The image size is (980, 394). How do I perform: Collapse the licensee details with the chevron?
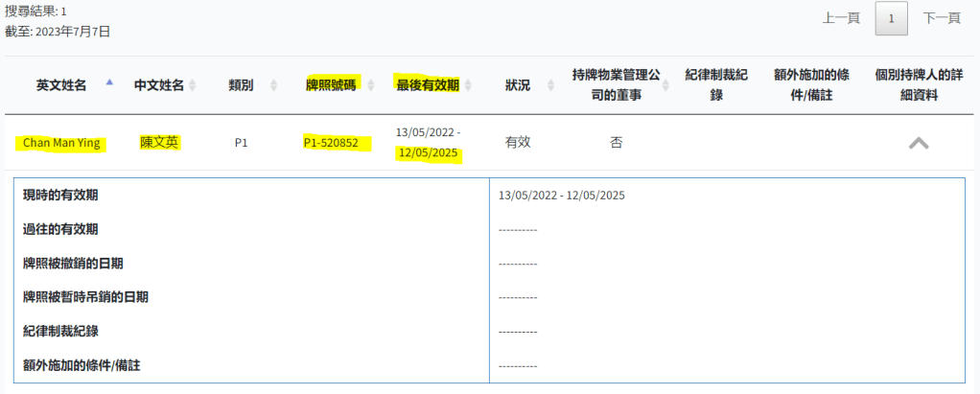coord(918,143)
